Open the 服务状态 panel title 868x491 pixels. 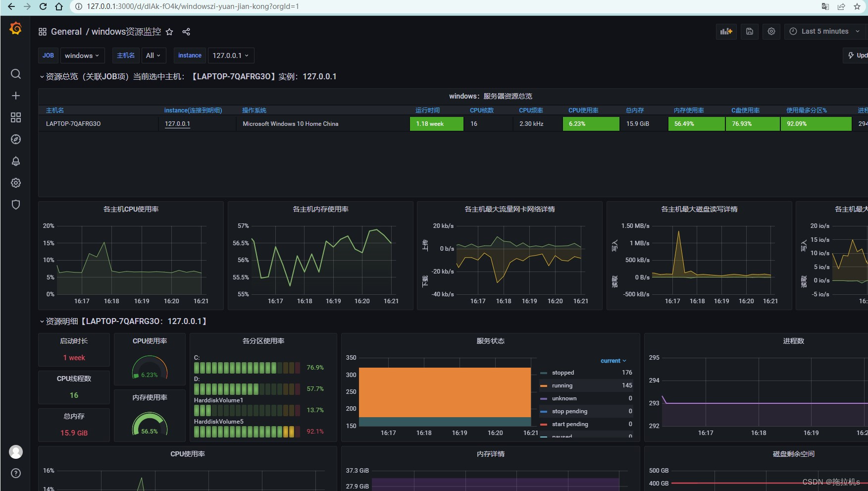491,341
